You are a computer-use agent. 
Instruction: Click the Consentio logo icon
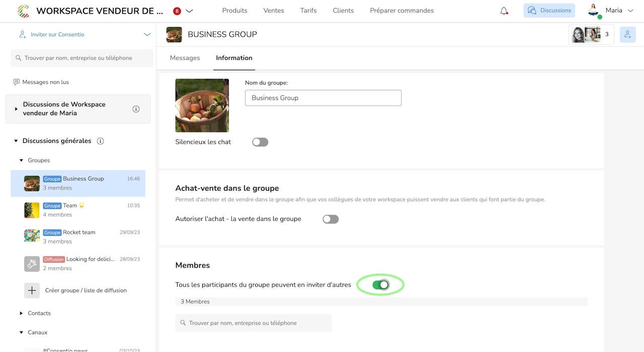tap(23, 11)
